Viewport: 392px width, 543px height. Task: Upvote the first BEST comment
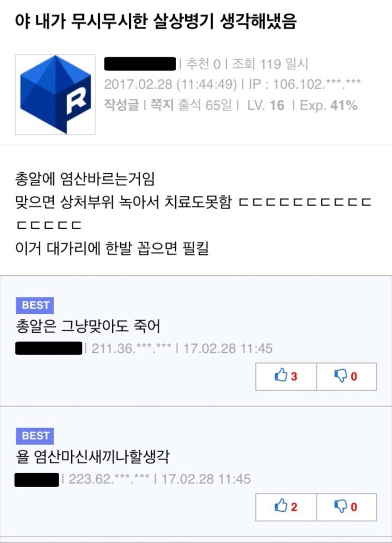(x=286, y=377)
